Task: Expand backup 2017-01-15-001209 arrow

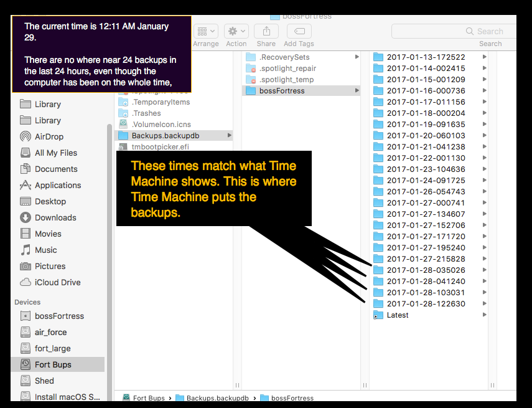Action: (485, 79)
